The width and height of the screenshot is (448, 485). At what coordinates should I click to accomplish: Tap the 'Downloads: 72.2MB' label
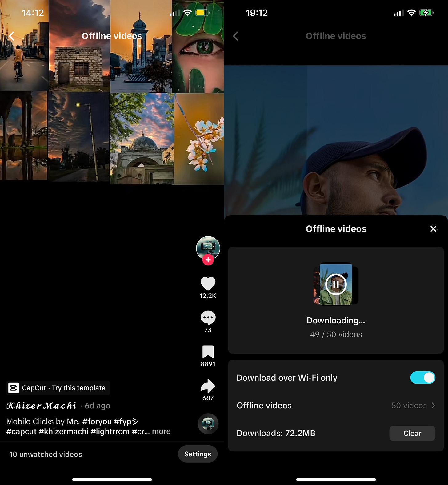pos(276,433)
